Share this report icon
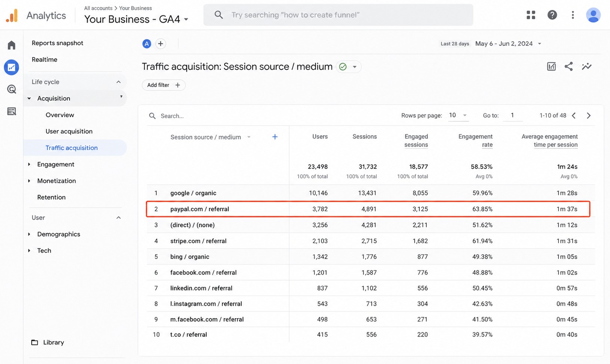 point(569,66)
